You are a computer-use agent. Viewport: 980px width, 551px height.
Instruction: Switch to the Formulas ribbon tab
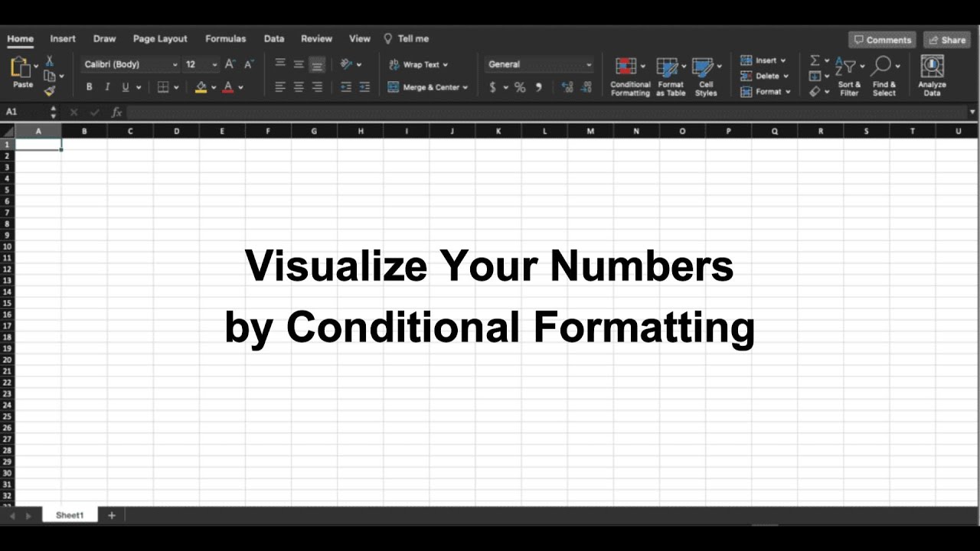226,39
